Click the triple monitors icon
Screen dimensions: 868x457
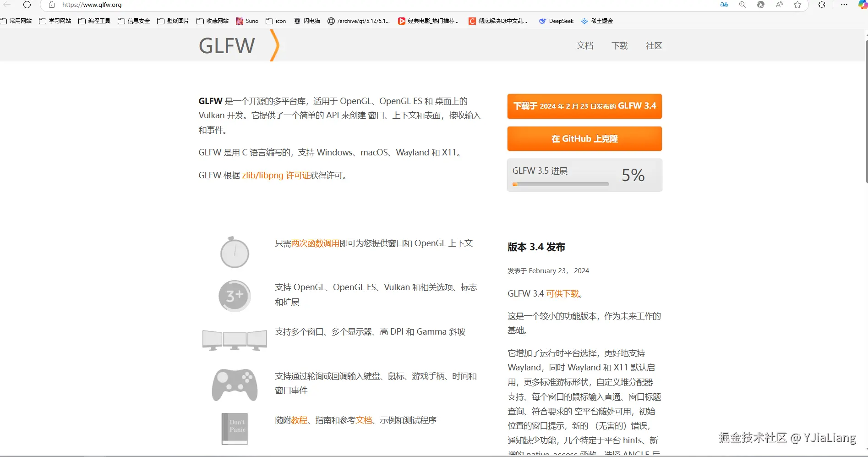(235, 340)
